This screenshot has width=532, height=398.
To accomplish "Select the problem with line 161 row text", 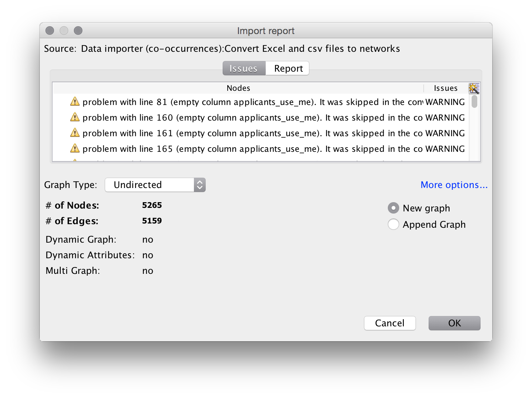I will click(253, 133).
